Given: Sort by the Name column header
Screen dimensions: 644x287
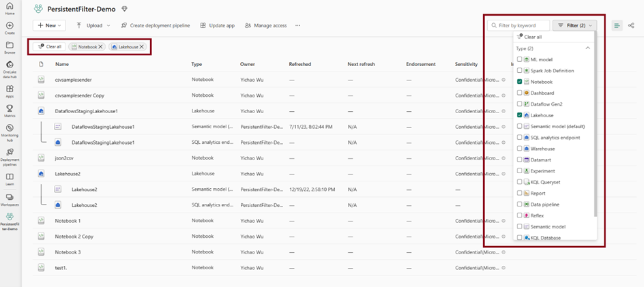Looking at the screenshot, I should (62, 65).
